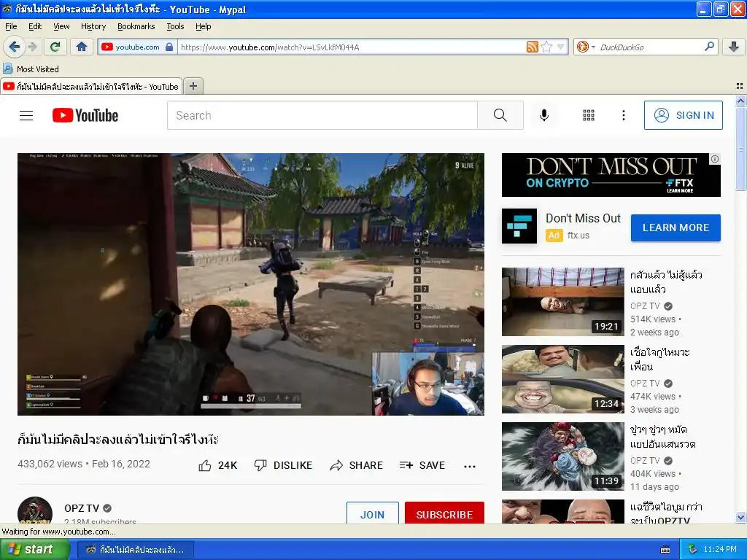
Task: Click the padlock site security icon
Action: (169, 47)
